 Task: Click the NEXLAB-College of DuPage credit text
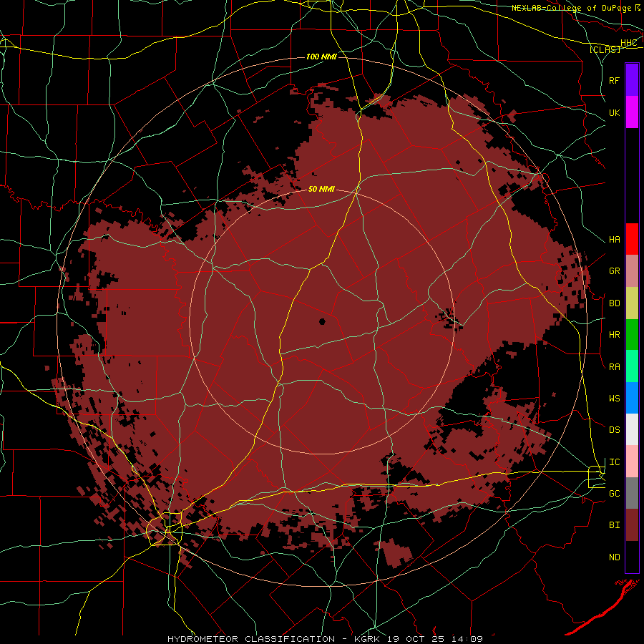click(x=573, y=8)
